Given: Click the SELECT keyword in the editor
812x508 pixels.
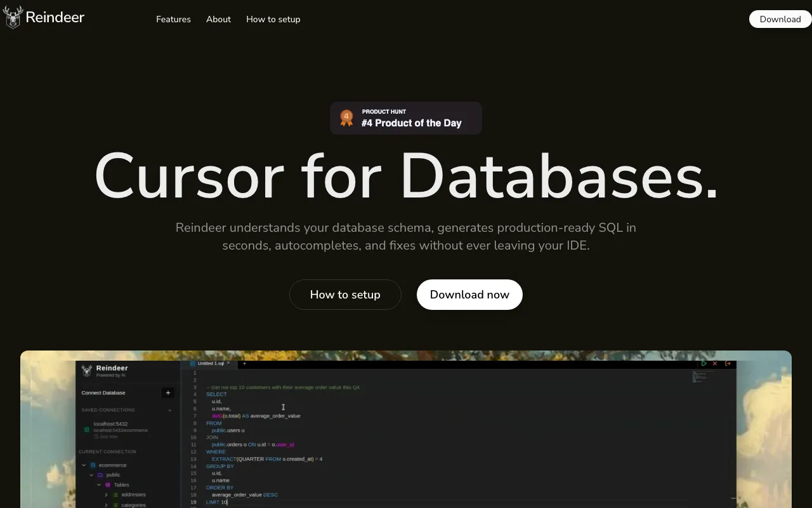Looking at the screenshot, I should click(216, 394).
